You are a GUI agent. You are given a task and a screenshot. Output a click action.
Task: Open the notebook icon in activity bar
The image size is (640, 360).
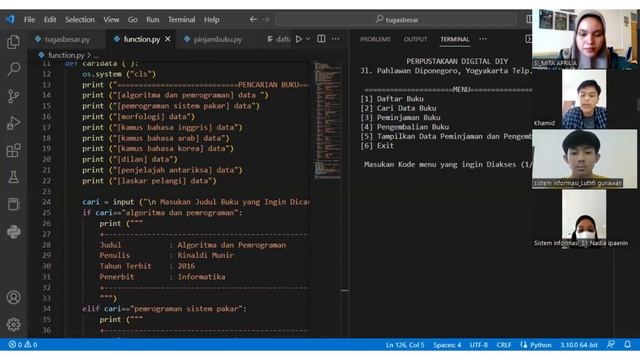tap(13, 204)
